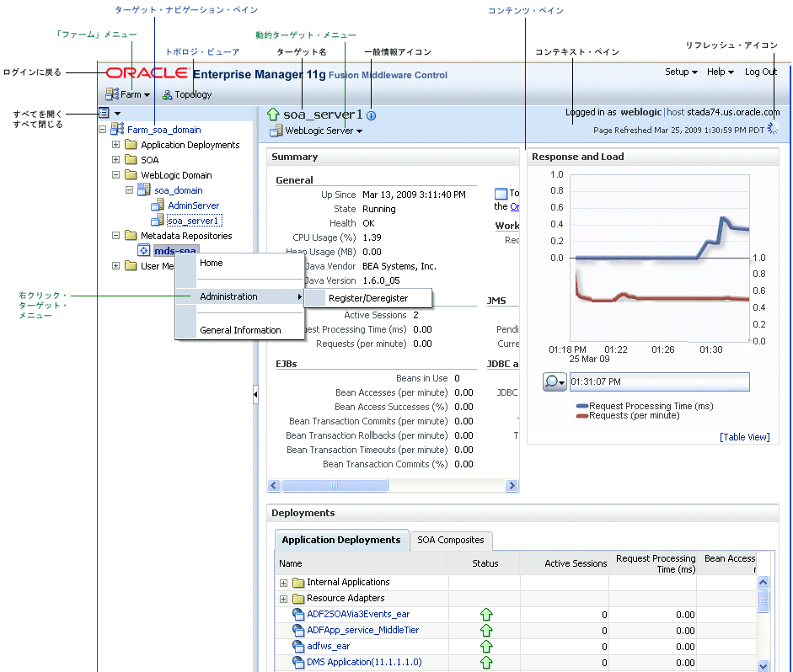
Task: Choose Register/Deregister from the submenu
Action: click(x=368, y=298)
